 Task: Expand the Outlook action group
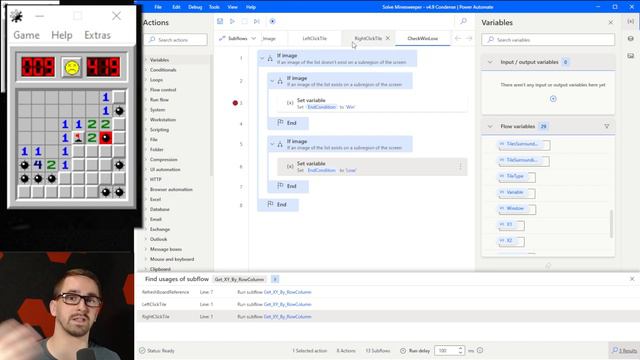(158, 239)
